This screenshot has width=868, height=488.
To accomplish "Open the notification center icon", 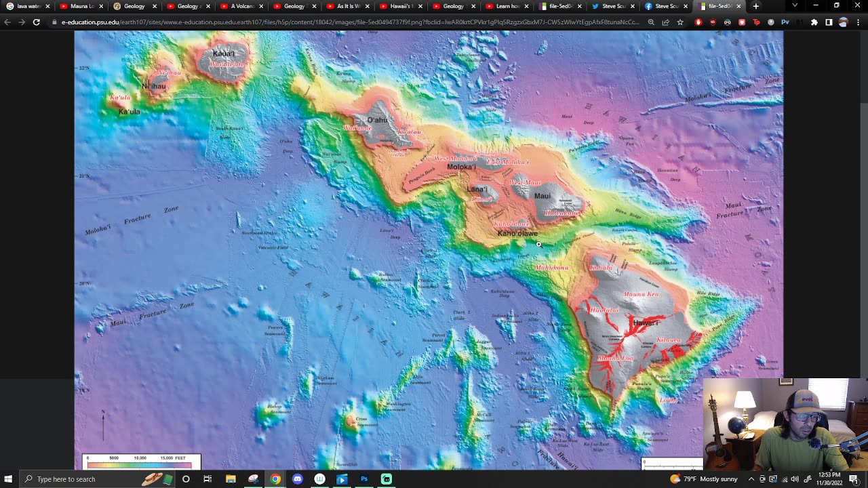I will pyautogui.click(x=854, y=479).
